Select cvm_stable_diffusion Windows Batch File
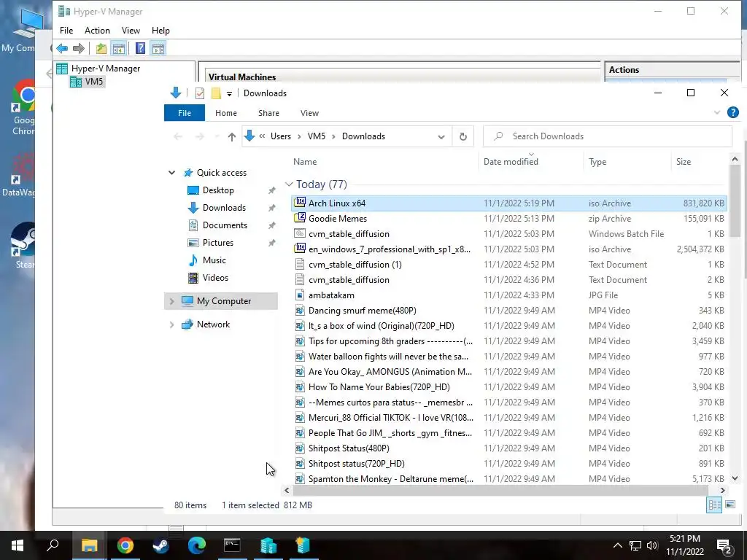Viewport: 747px width, 560px height. [508, 234]
